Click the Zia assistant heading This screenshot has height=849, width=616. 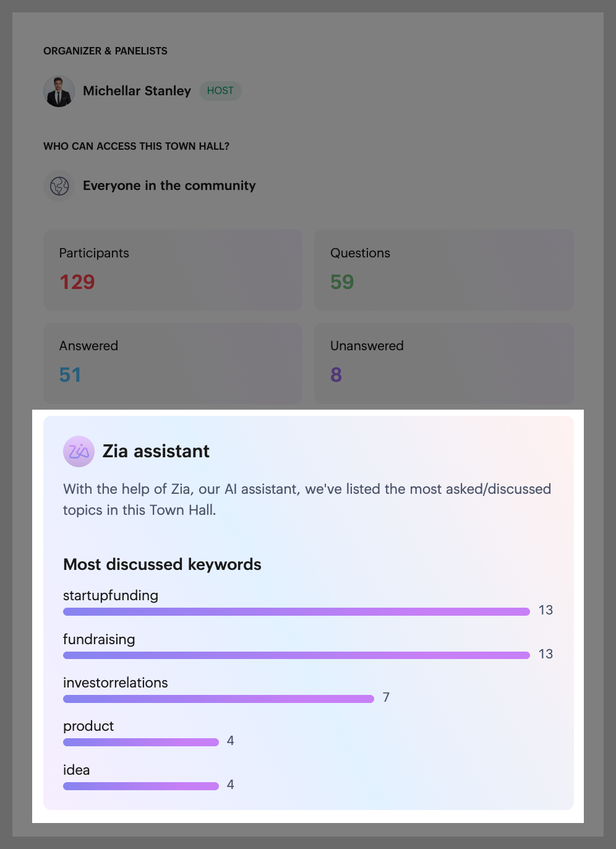(x=156, y=451)
